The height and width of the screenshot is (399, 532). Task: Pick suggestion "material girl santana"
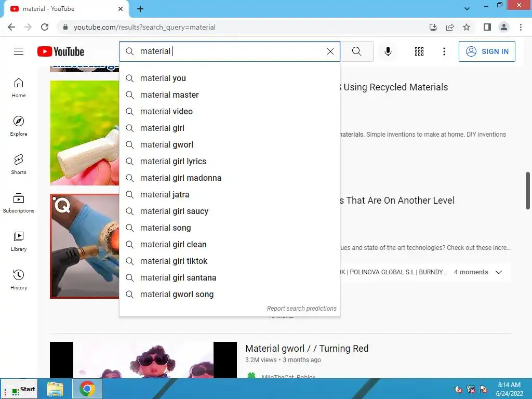coord(229,277)
